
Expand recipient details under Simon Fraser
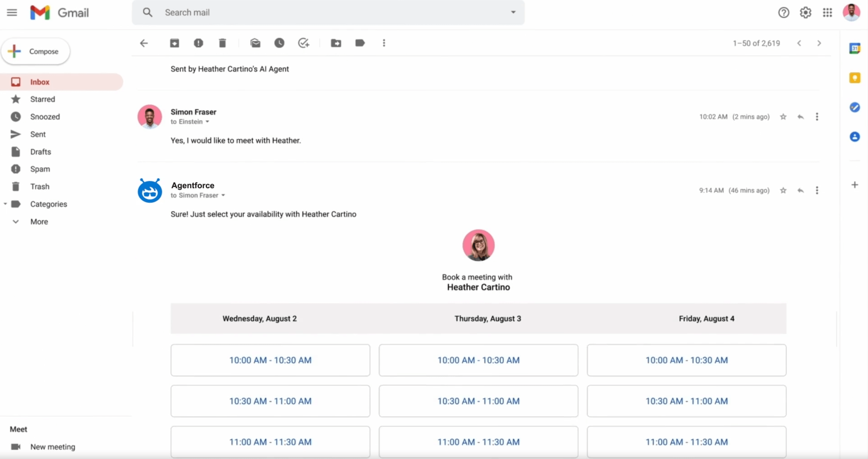207,122
